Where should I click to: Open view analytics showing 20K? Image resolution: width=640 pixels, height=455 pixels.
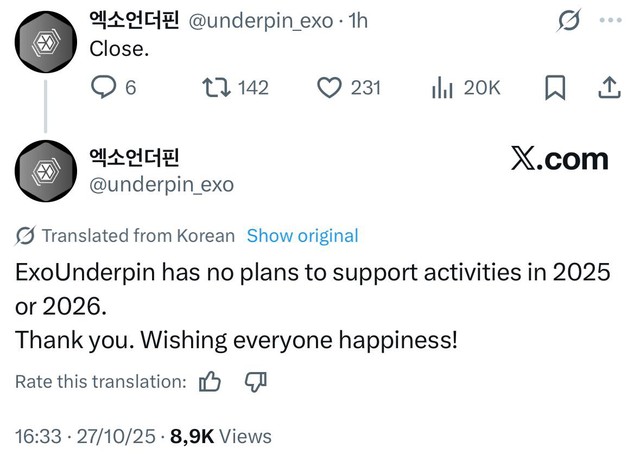click(443, 88)
